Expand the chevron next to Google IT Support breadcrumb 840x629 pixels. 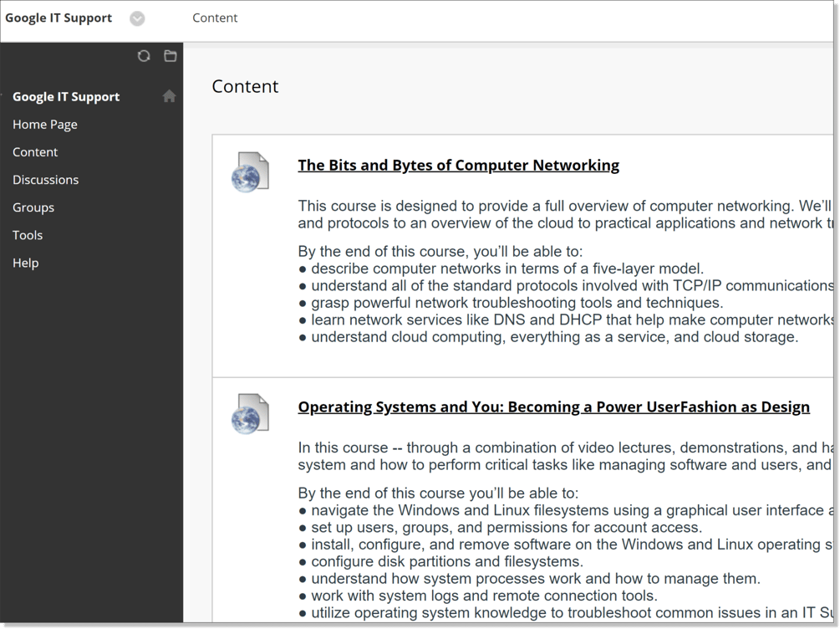136,18
